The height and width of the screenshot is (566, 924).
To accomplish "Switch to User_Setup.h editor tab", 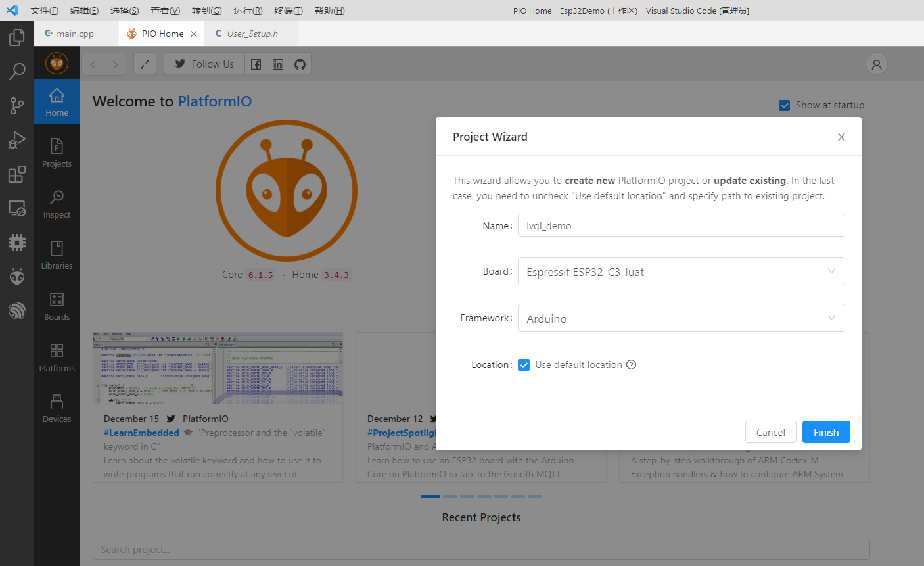I will (x=252, y=34).
